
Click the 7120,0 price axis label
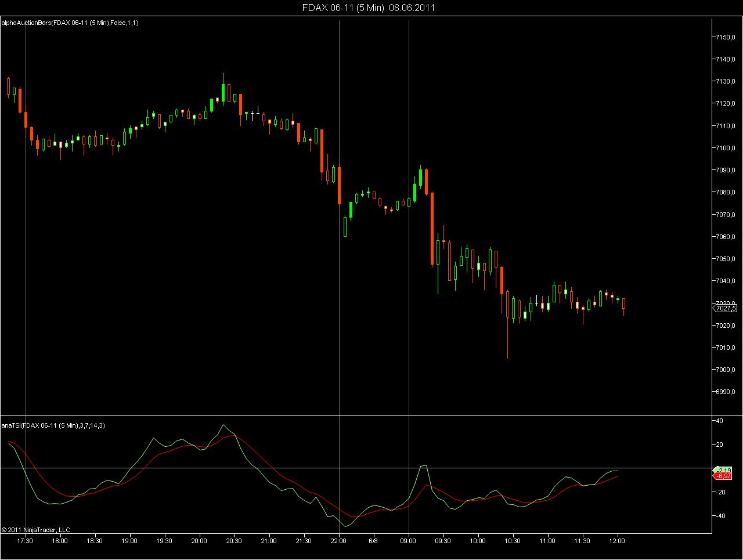click(726, 103)
